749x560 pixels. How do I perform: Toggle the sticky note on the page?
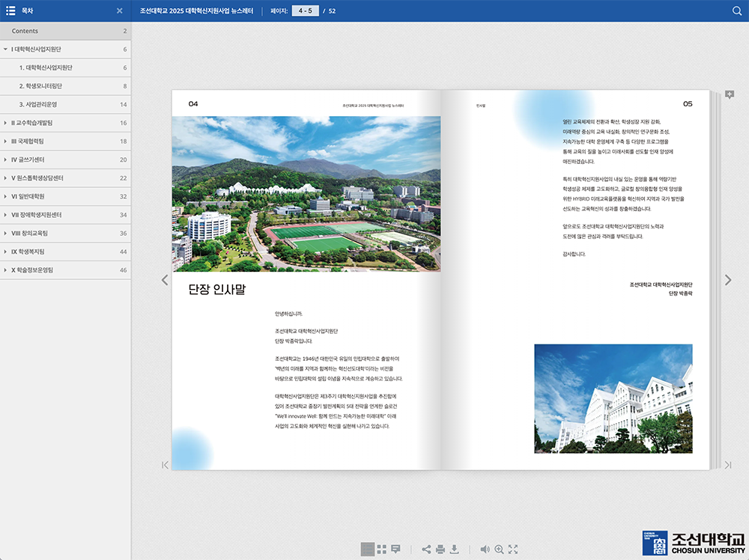tap(730, 93)
